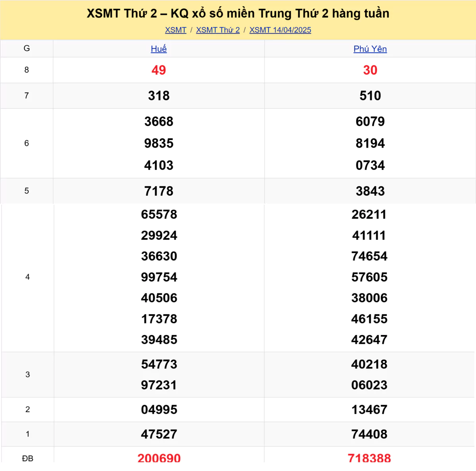Click Phú Yên prize 2 number 13467
Screen dimensions: 476x471
tap(369, 409)
